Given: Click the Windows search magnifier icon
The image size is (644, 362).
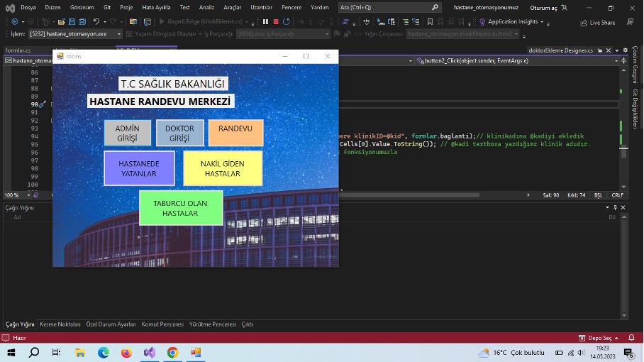Looking at the screenshot, I should pos(33,352).
